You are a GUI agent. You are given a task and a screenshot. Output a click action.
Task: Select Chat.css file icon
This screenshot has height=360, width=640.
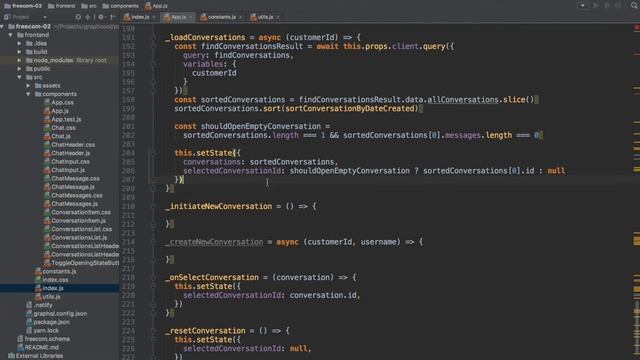point(47,128)
